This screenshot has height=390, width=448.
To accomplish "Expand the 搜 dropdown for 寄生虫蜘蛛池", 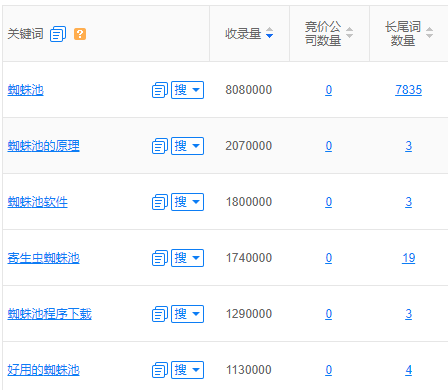I will [187, 258].
